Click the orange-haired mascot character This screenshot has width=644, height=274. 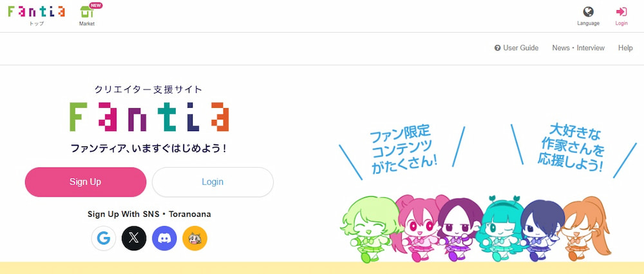[585, 228]
